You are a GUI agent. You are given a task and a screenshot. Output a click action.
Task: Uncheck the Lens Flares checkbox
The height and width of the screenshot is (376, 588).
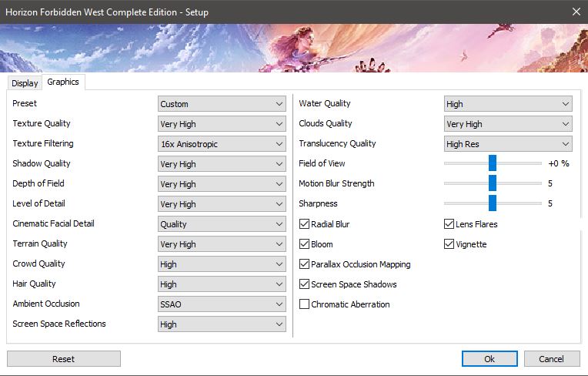449,224
